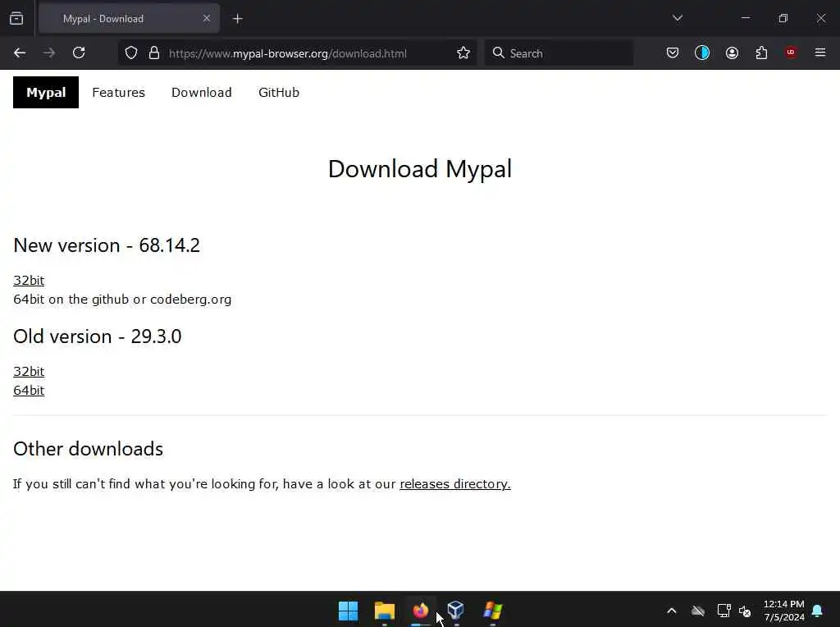The width and height of the screenshot is (840, 627).
Task: Open network status tray icon
Action: pyautogui.click(x=724, y=611)
